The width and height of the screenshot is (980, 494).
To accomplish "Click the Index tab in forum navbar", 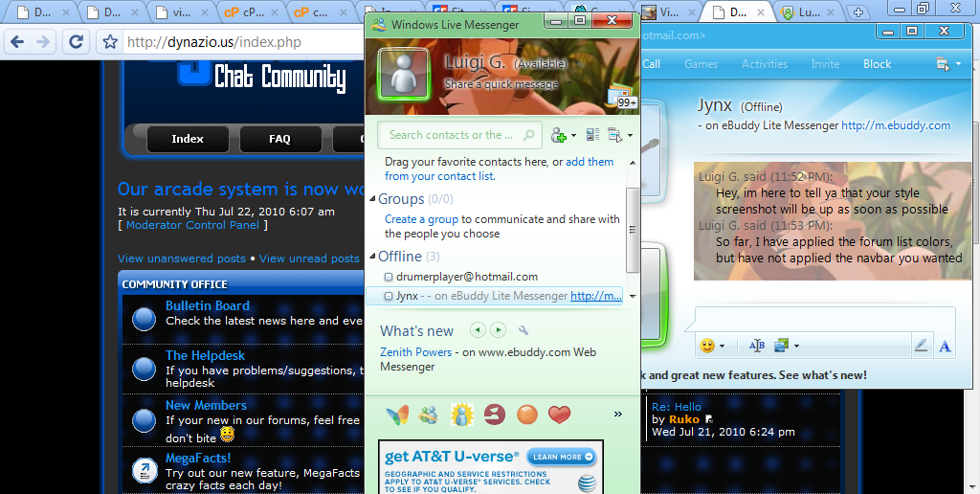I will click(188, 139).
